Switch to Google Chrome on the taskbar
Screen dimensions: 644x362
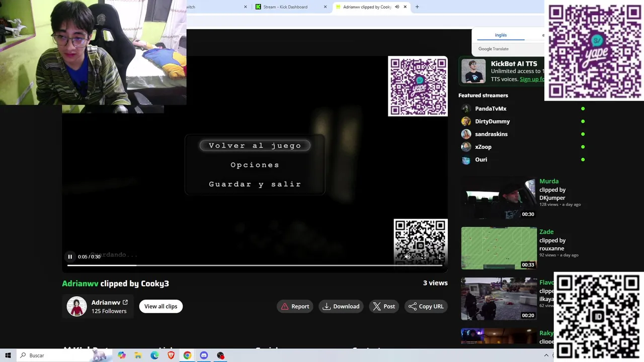click(x=187, y=355)
